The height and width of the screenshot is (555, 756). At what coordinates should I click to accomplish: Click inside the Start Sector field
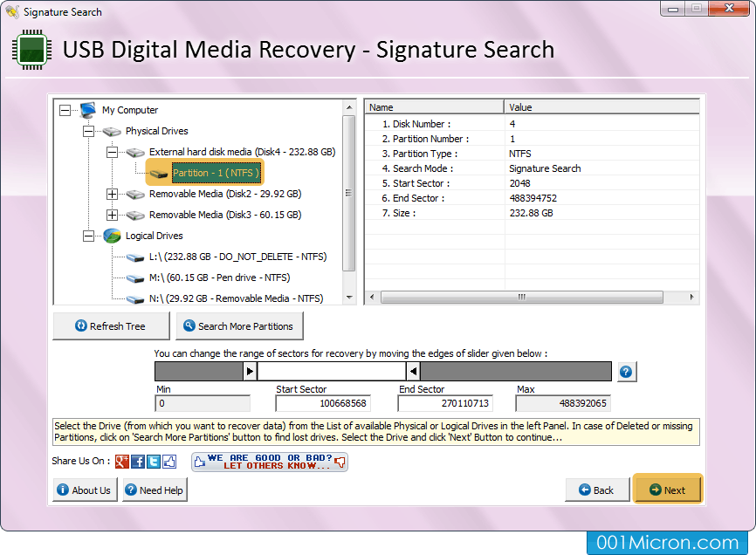(323, 403)
